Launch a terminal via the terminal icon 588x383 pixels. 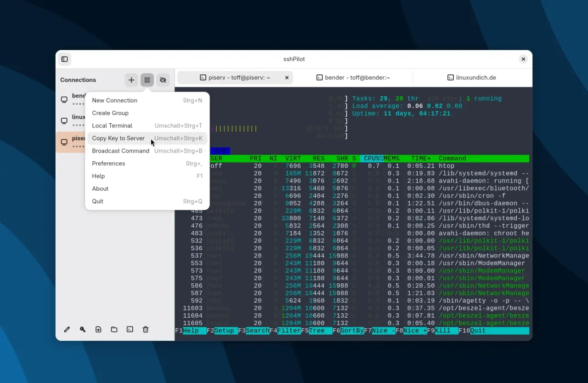tap(130, 329)
